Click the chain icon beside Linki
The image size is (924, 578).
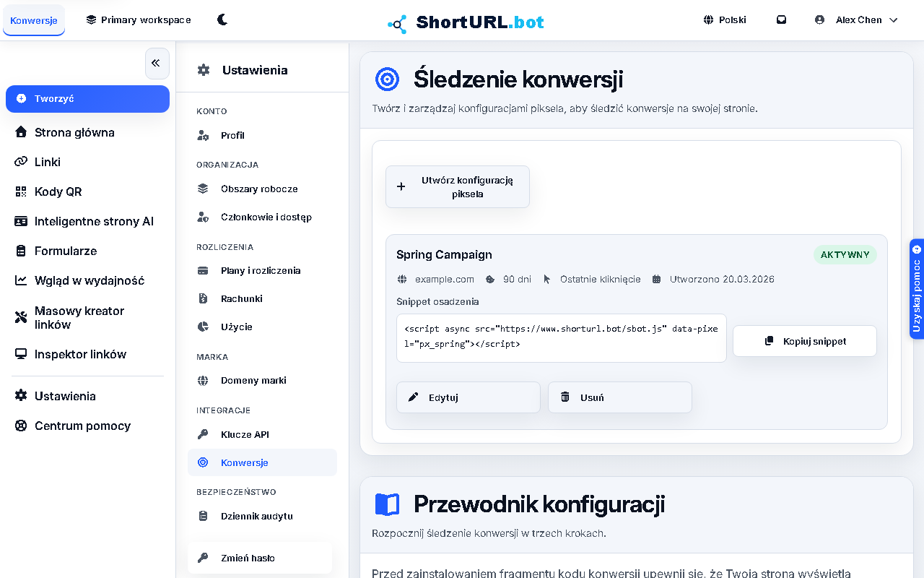21,162
